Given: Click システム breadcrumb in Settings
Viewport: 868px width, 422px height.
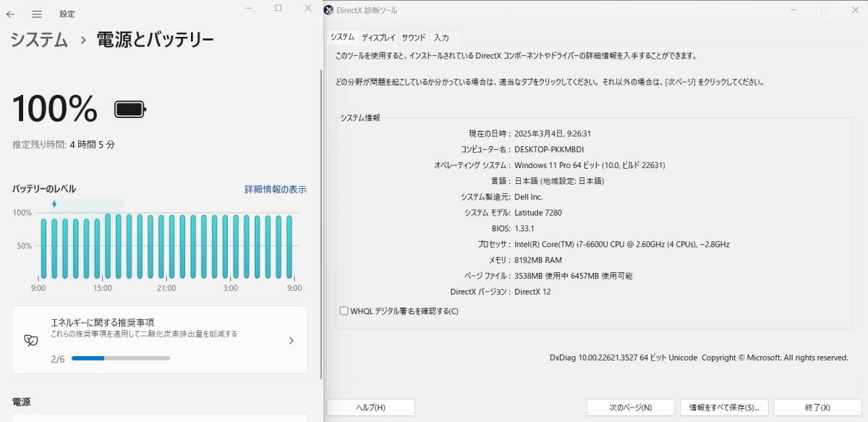Looking at the screenshot, I should pos(39,40).
